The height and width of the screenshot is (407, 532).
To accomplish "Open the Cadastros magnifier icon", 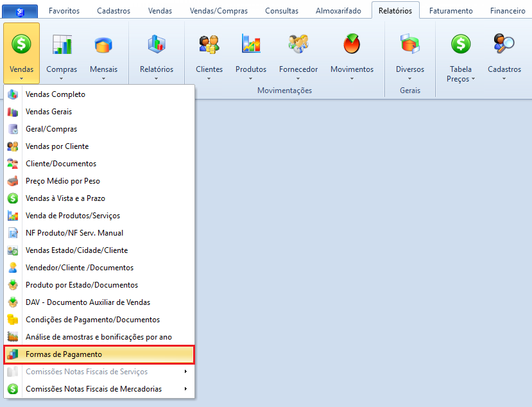I will pos(504,45).
